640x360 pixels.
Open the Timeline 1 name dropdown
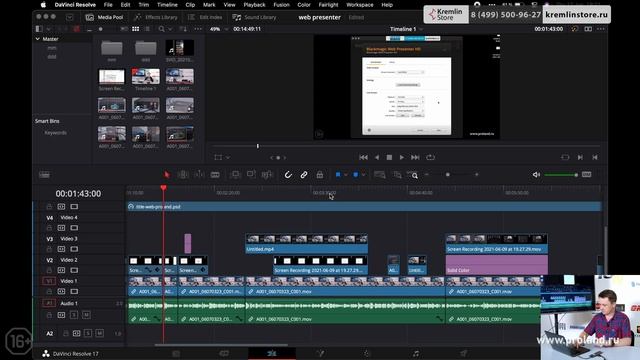coord(406,29)
